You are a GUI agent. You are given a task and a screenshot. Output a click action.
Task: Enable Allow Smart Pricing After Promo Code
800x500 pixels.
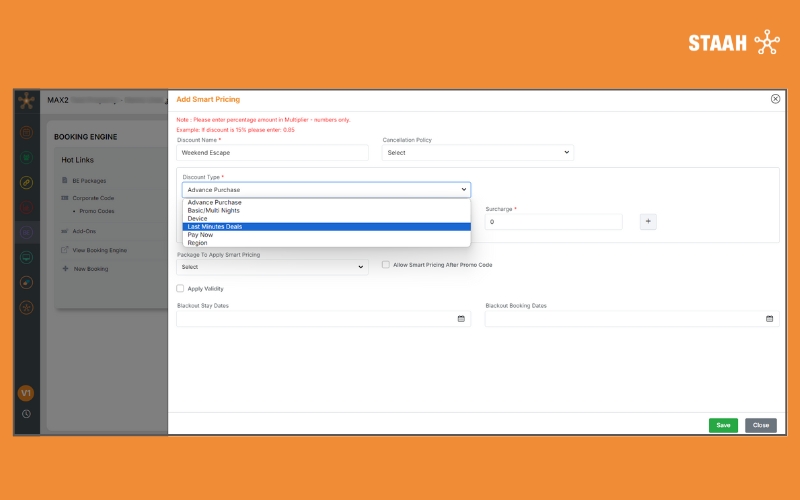pos(386,265)
